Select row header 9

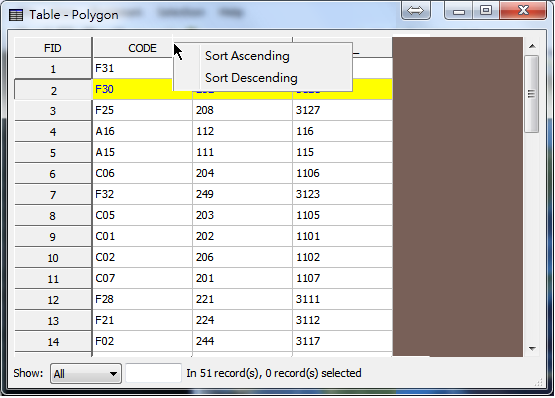(53, 237)
